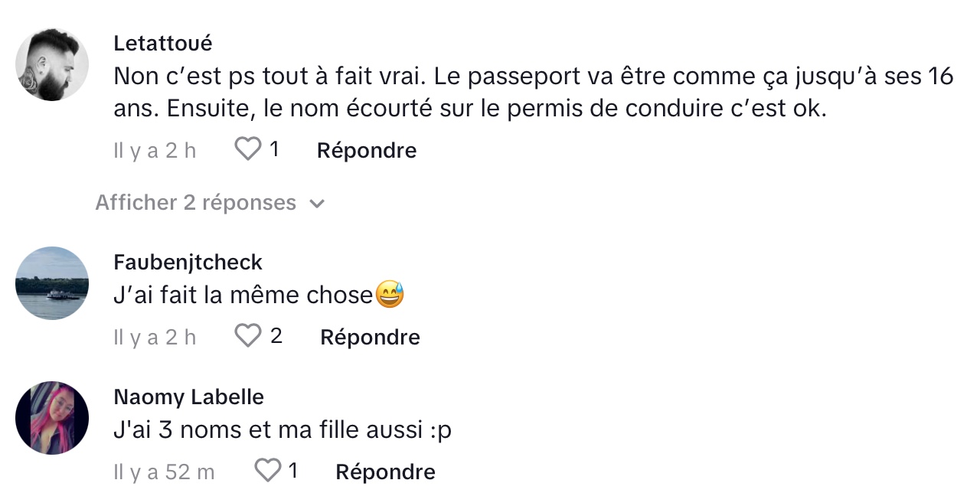The width and height of the screenshot is (980, 493).
Task: Open Letattoué's profile picture
Action: pyautogui.click(x=52, y=65)
